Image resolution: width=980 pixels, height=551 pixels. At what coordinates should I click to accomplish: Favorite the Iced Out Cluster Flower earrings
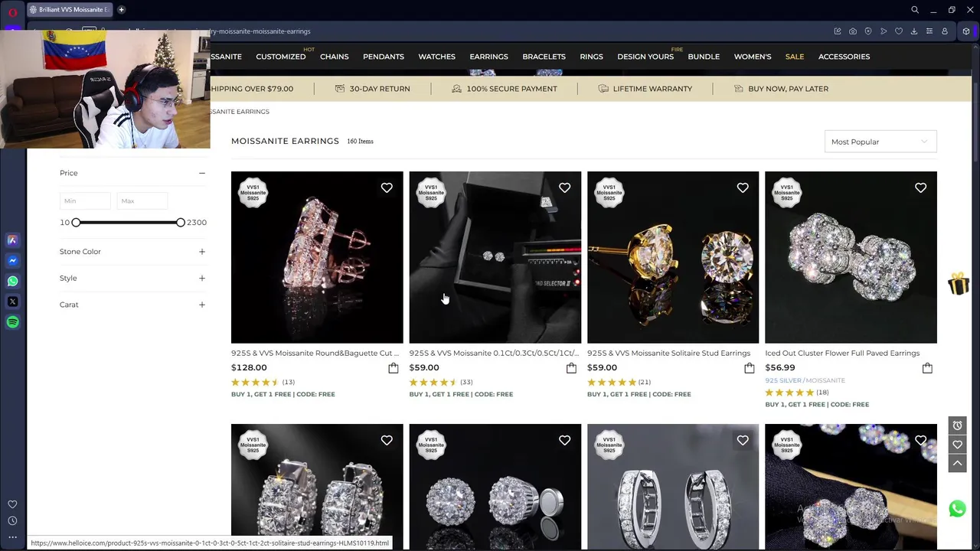coord(920,187)
